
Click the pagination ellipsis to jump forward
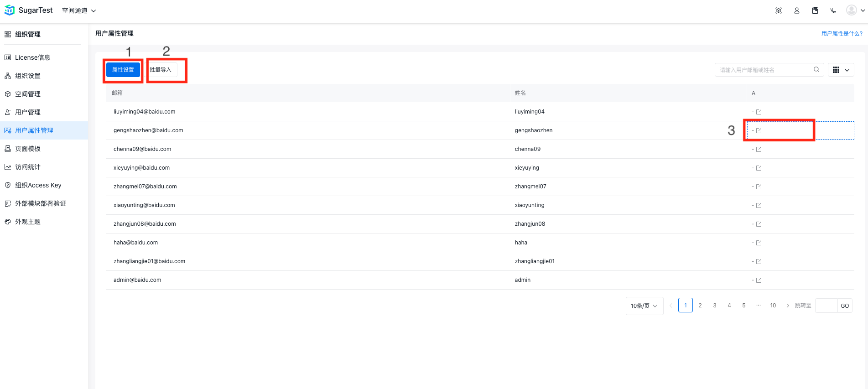pyautogui.click(x=759, y=306)
